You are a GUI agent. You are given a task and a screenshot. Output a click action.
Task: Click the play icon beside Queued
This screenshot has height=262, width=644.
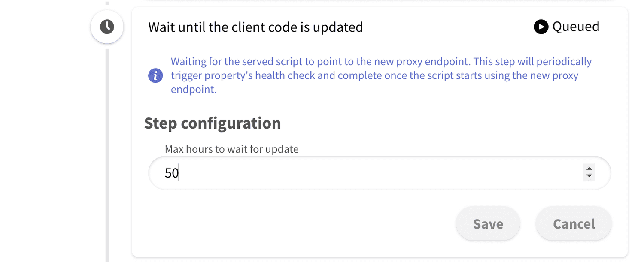click(x=541, y=27)
